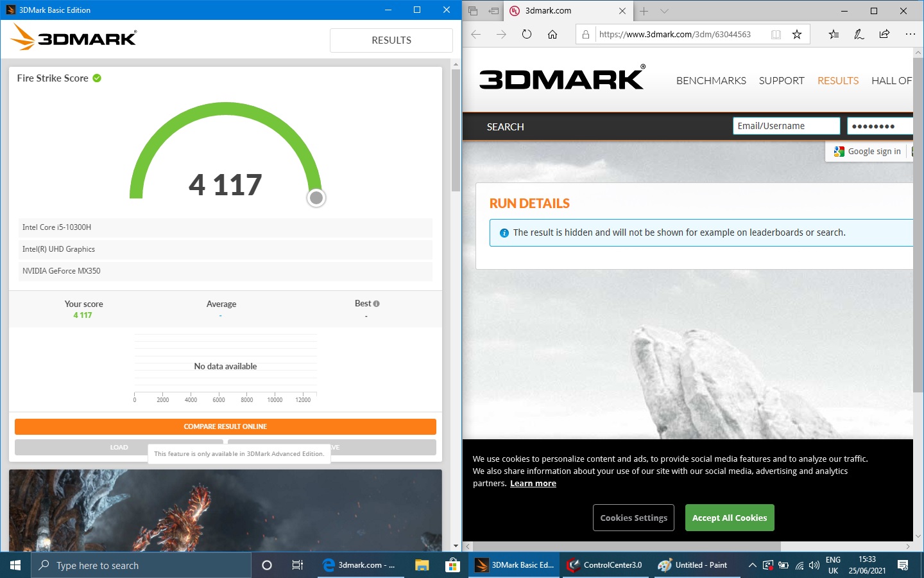The height and width of the screenshot is (578, 924).
Task: Click the battery power tray icon
Action: click(x=783, y=565)
